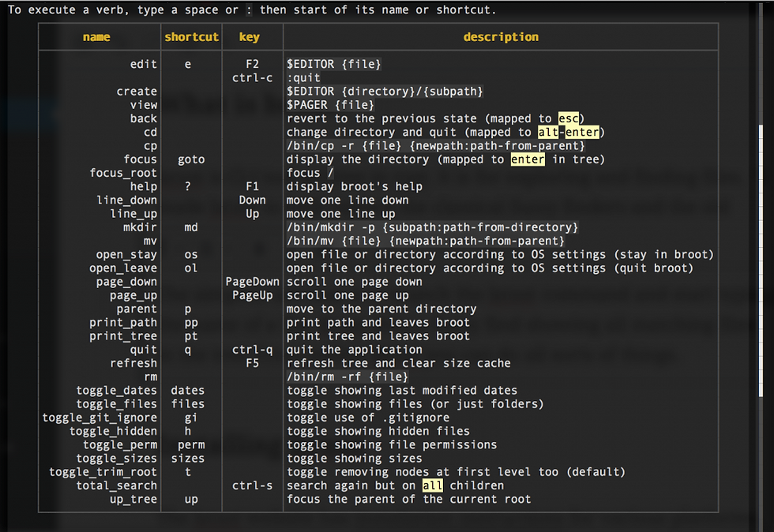Image resolution: width=774 pixels, height=532 pixels.
Task: Click the terminal scrollbar thumb on the right
Action: tap(761, 260)
